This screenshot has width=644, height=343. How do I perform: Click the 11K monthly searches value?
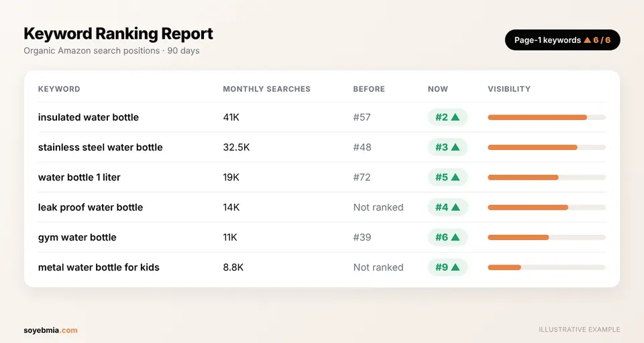point(229,237)
